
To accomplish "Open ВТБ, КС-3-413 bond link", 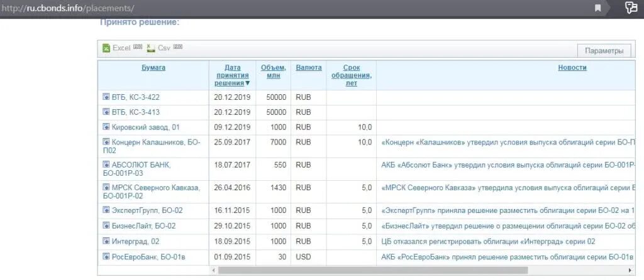I will (x=136, y=112).
